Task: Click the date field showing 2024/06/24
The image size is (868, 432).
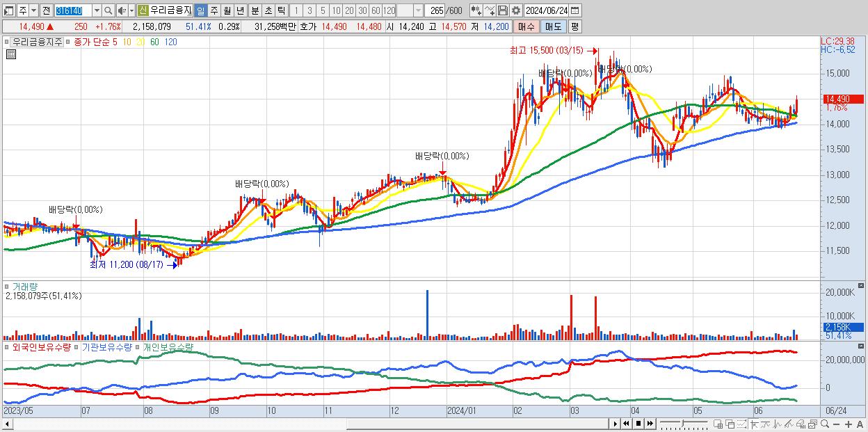Action: coord(547,10)
